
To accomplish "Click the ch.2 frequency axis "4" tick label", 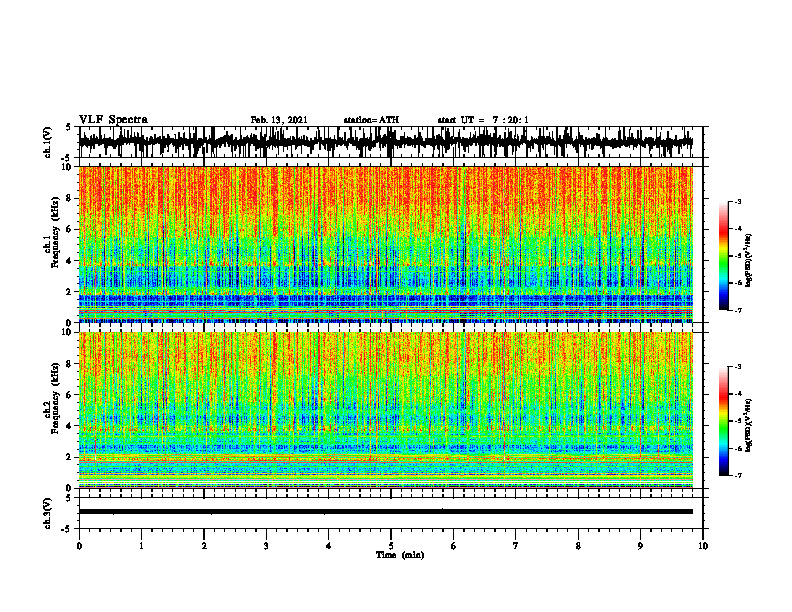I will 70,426.
